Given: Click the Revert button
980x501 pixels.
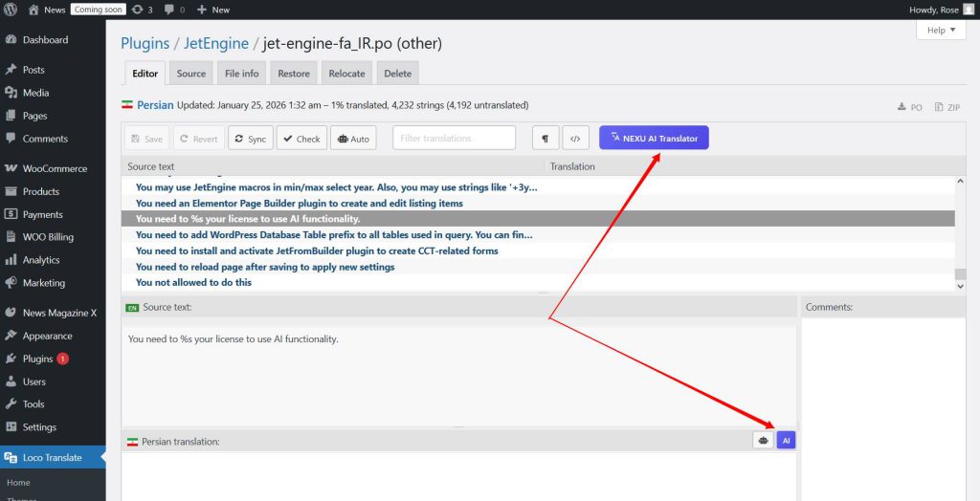Looking at the screenshot, I should coord(199,139).
